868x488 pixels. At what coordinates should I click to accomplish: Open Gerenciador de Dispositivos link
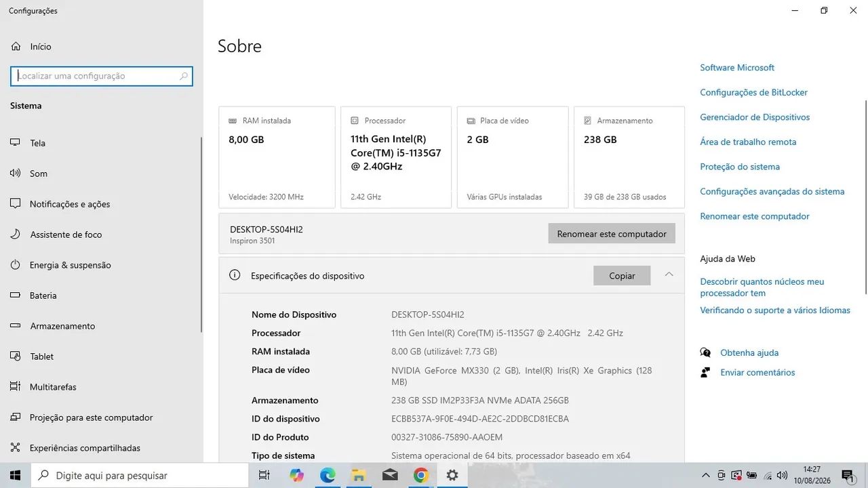pos(755,117)
